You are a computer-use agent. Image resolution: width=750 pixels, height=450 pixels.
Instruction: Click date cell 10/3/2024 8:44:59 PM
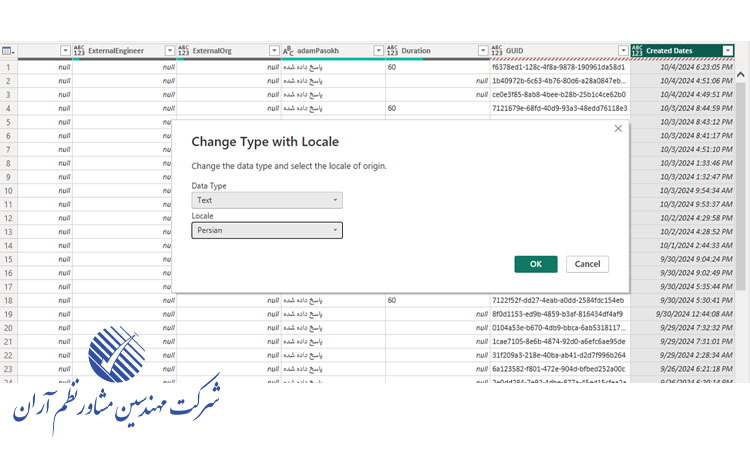click(683, 109)
